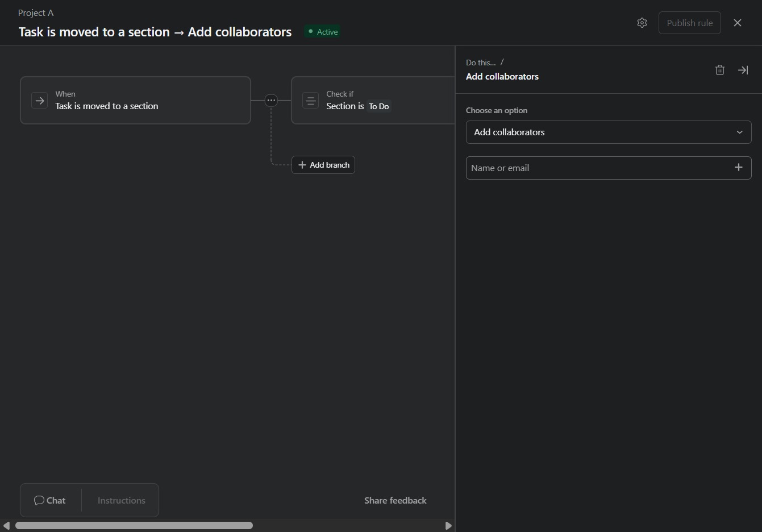Click the plus icon in the Name or email field
This screenshot has height=532, width=762.
click(739, 167)
